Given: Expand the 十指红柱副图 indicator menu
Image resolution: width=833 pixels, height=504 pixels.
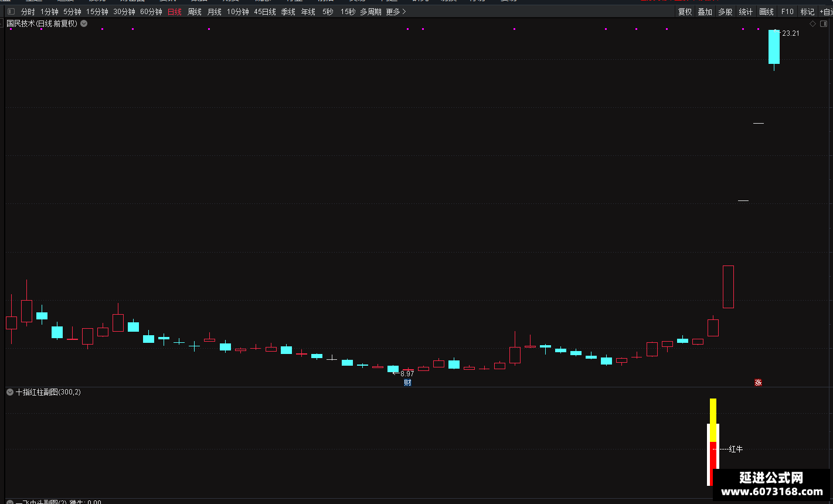Looking at the screenshot, I should tap(10, 392).
